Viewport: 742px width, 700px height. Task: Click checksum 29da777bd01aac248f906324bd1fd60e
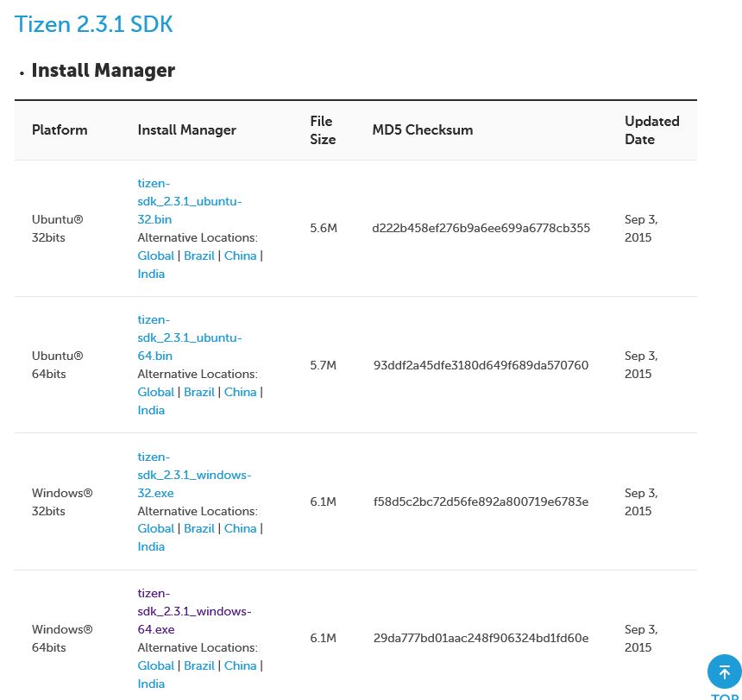tap(481, 638)
